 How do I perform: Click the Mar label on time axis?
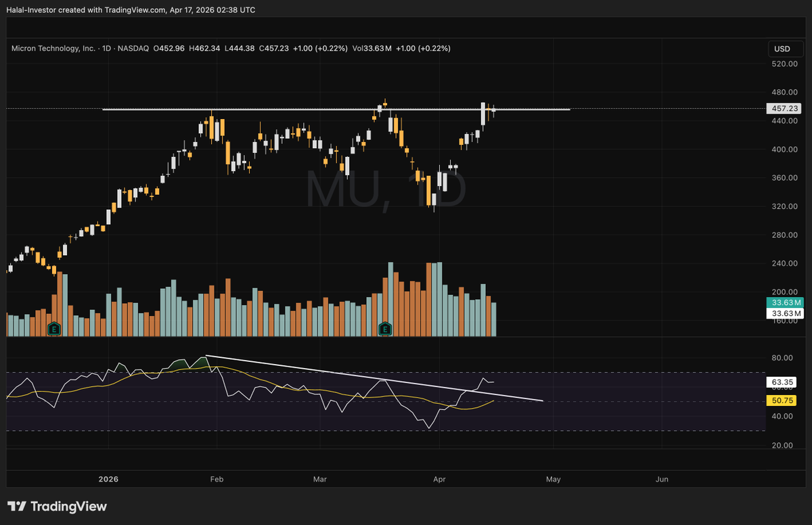pyautogui.click(x=320, y=479)
